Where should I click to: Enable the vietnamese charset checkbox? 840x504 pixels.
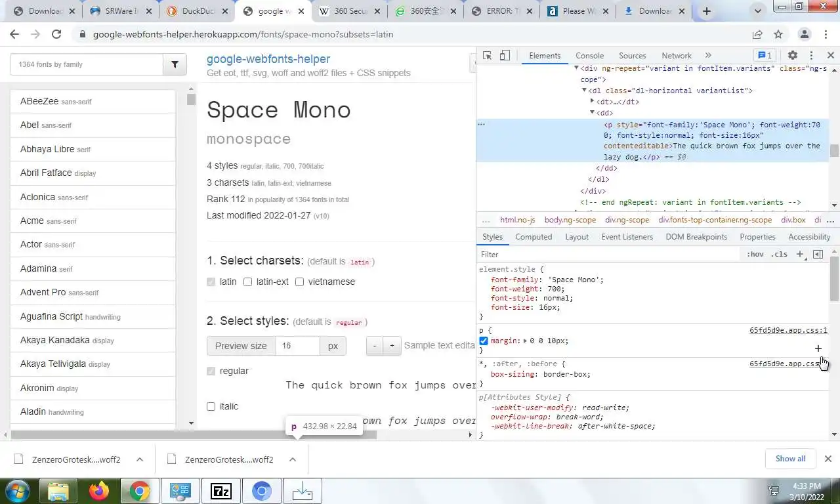(299, 282)
